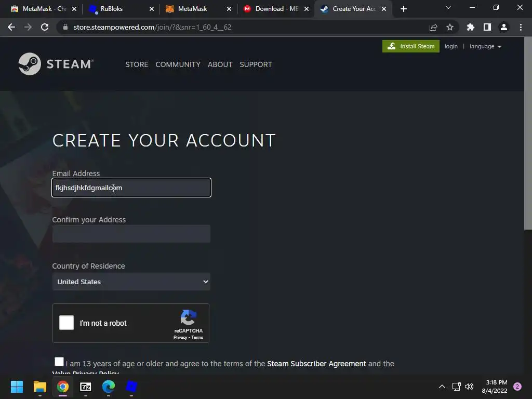Switch to the Download - MEGA tab
Viewport: 532px width, 399px height.
pos(276,9)
